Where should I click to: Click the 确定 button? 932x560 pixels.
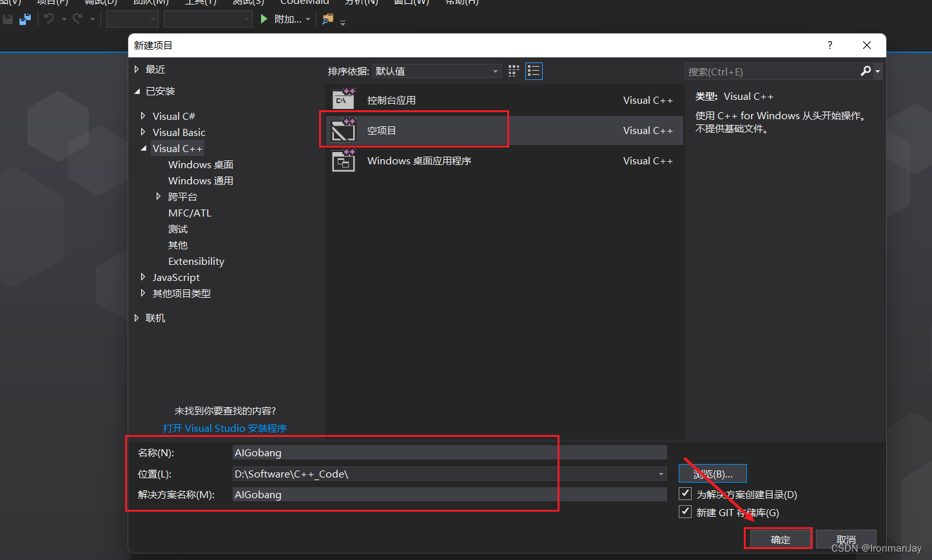[x=779, y=539]
